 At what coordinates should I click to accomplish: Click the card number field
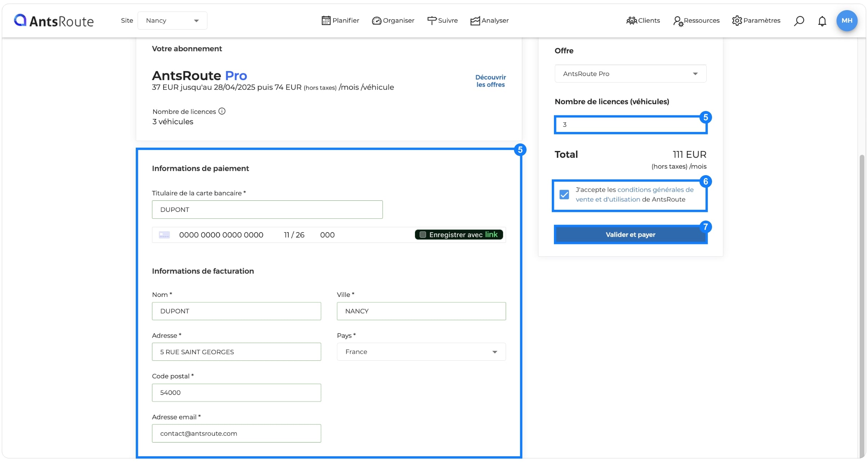[221, 235]
